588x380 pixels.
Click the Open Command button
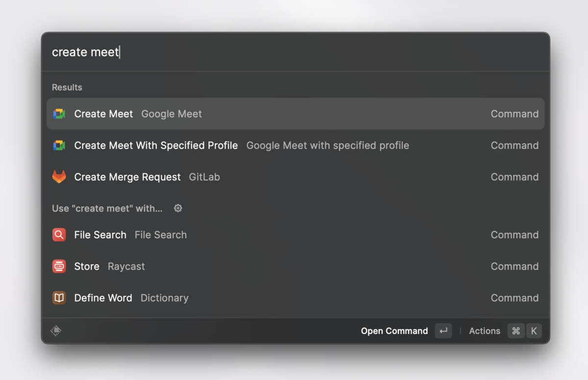[406, 331]
